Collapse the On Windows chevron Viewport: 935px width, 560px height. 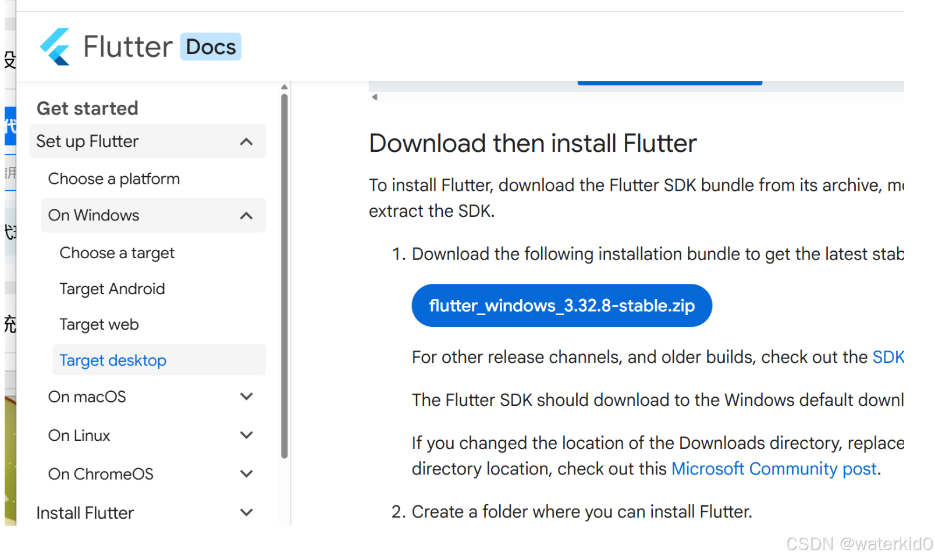[246, 216]
